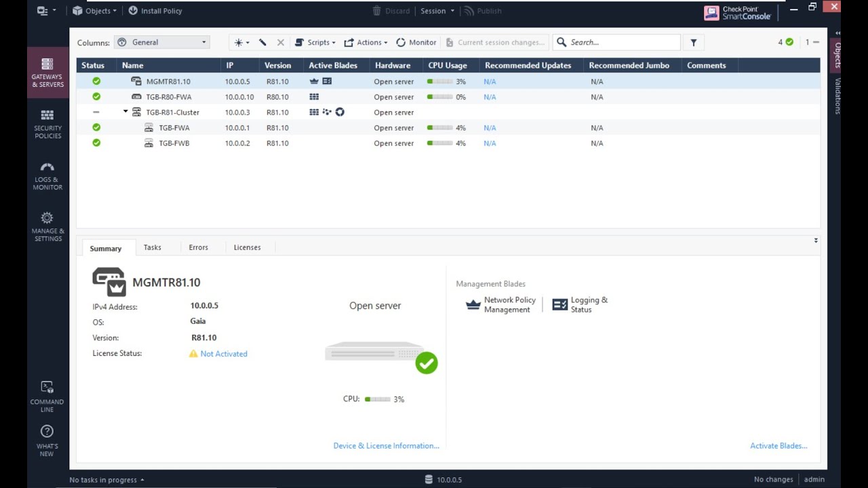Click the filter funnel icon beside search
The width and height of the screenshot is (868, 488).
694,42
